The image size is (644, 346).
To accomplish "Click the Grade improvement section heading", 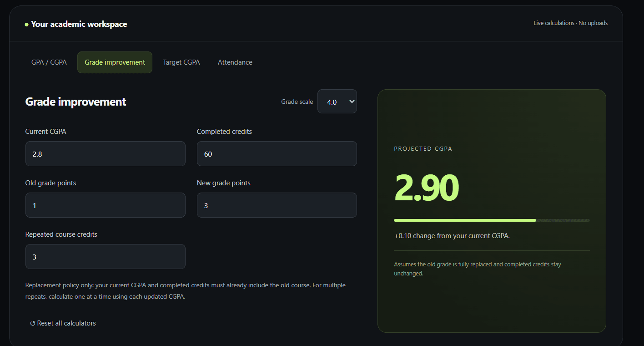I will click(x=75, y=102).
